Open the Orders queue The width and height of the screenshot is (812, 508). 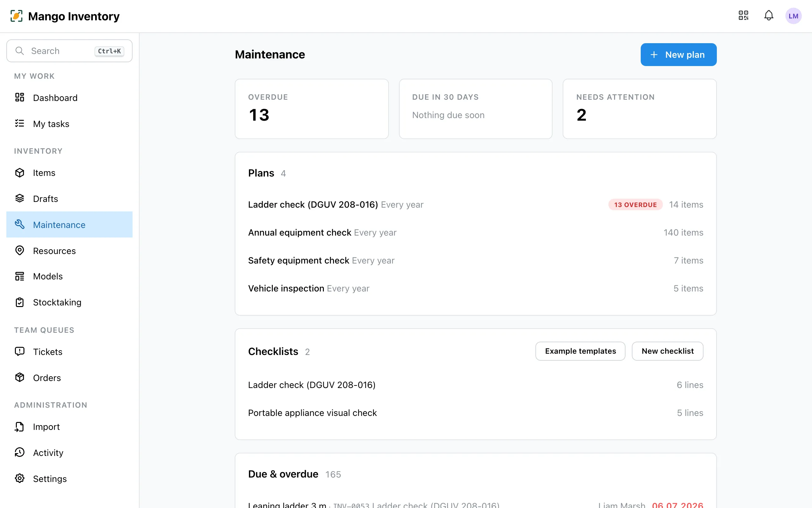pos(69,377)
